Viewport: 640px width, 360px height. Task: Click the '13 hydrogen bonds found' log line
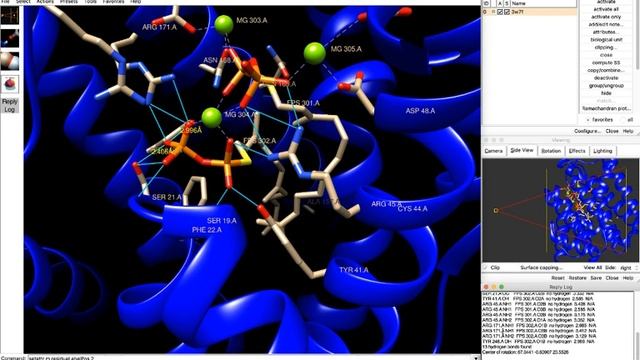[507, 347]
